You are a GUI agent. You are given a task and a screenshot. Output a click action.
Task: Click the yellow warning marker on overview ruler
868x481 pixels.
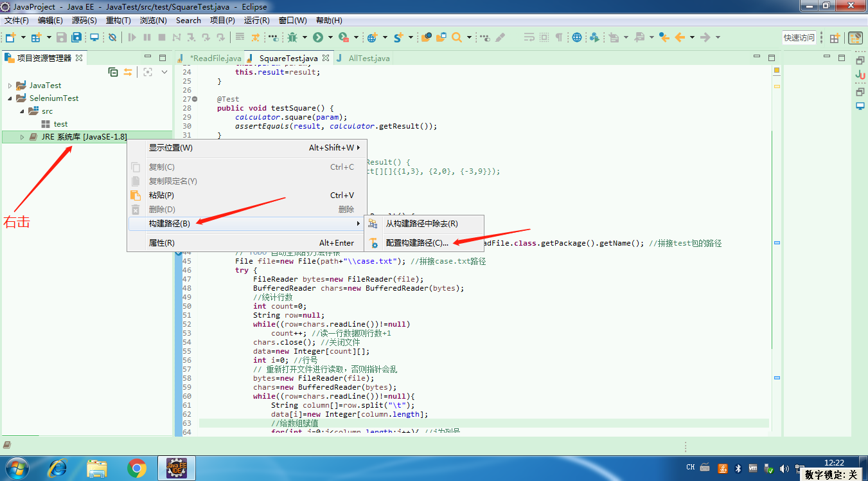click(777, 86)
